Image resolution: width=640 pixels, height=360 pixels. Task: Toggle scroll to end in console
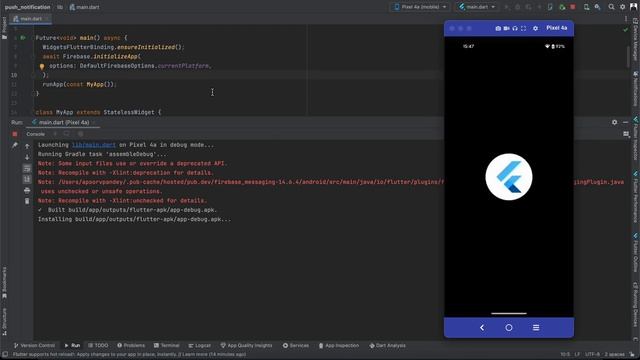point(27,179)
